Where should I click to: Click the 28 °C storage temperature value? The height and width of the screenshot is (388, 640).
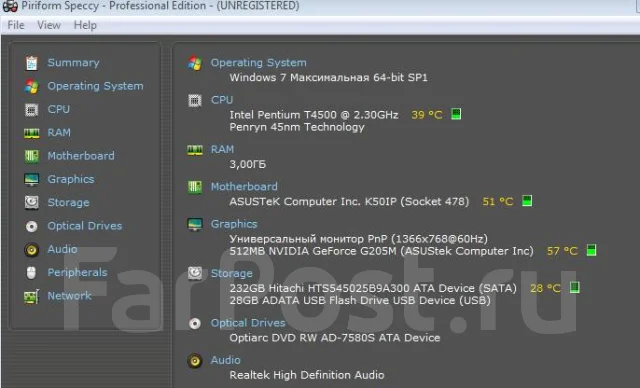coord(546,288)
